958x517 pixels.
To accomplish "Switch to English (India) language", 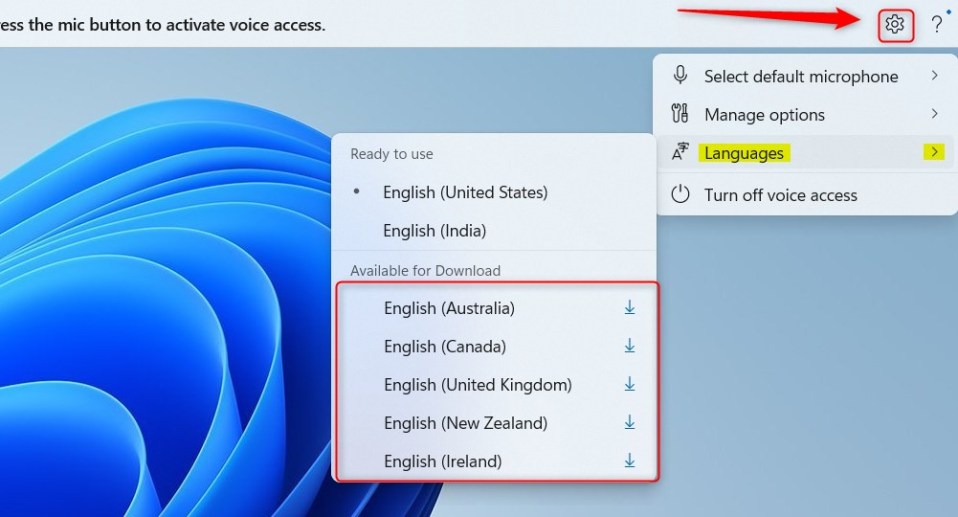I will (494, 231).
